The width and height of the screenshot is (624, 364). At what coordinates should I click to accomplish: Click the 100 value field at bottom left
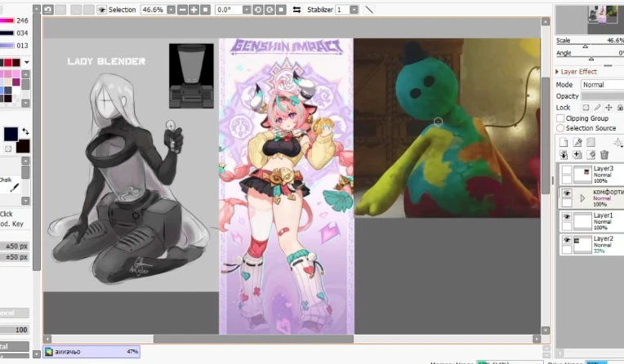click(x=15, y=330)
